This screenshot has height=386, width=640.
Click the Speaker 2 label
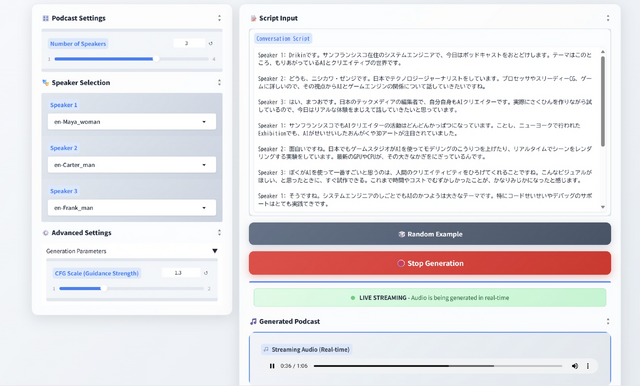click(64, 148)
